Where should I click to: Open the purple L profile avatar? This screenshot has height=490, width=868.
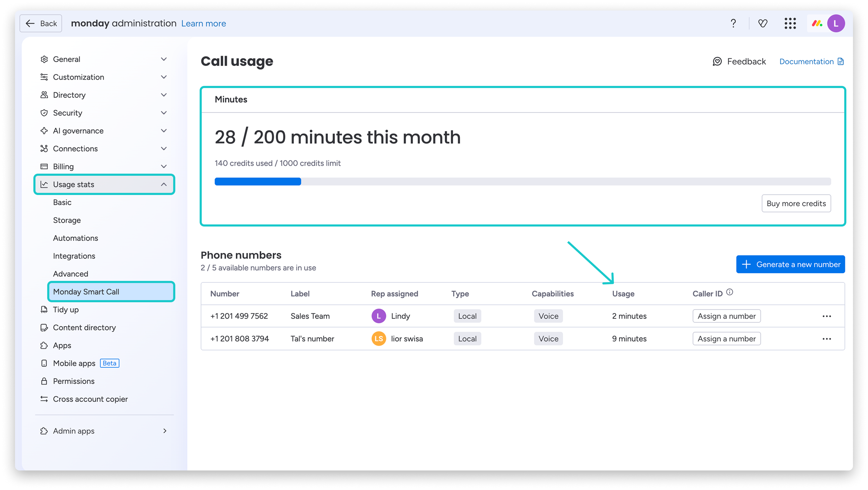coord(836,23)
